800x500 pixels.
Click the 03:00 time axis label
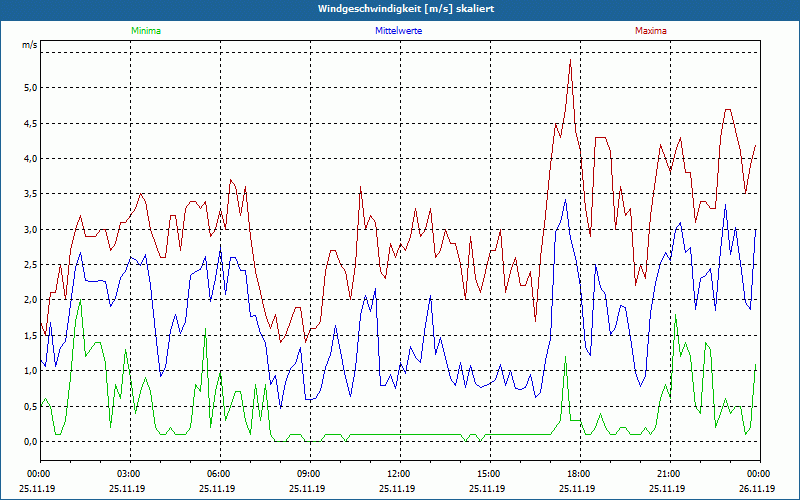click(x=131, y=474)
